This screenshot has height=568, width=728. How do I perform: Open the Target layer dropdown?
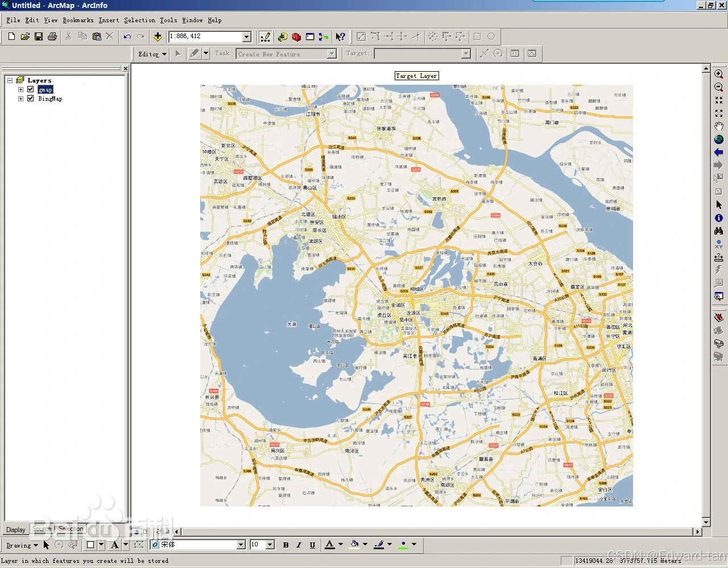(466, 54)
